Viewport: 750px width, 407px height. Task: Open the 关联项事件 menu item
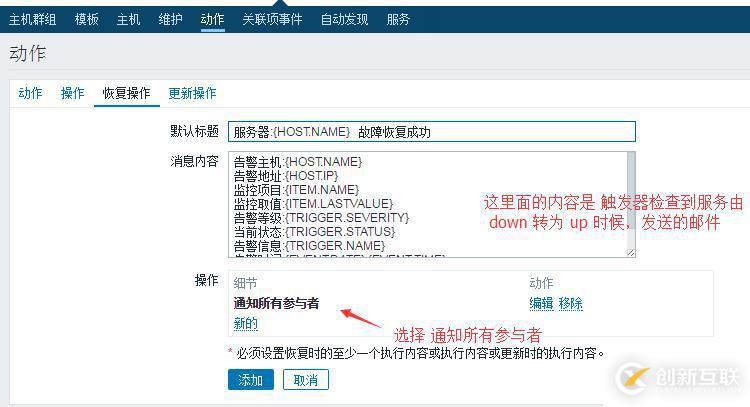tap(272, 20)
